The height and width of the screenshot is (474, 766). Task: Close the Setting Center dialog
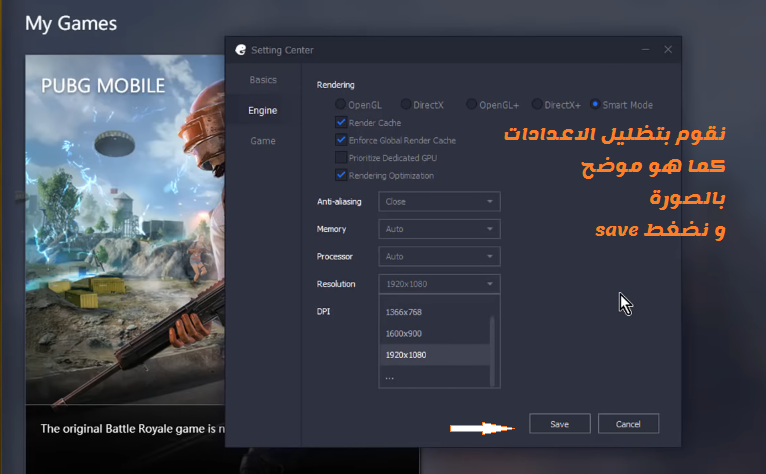[x=668, y=49]
